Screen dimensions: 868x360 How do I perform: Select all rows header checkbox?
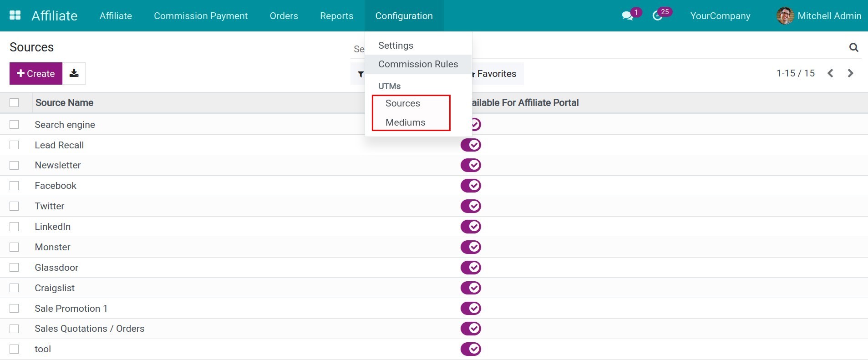point(14,103)
